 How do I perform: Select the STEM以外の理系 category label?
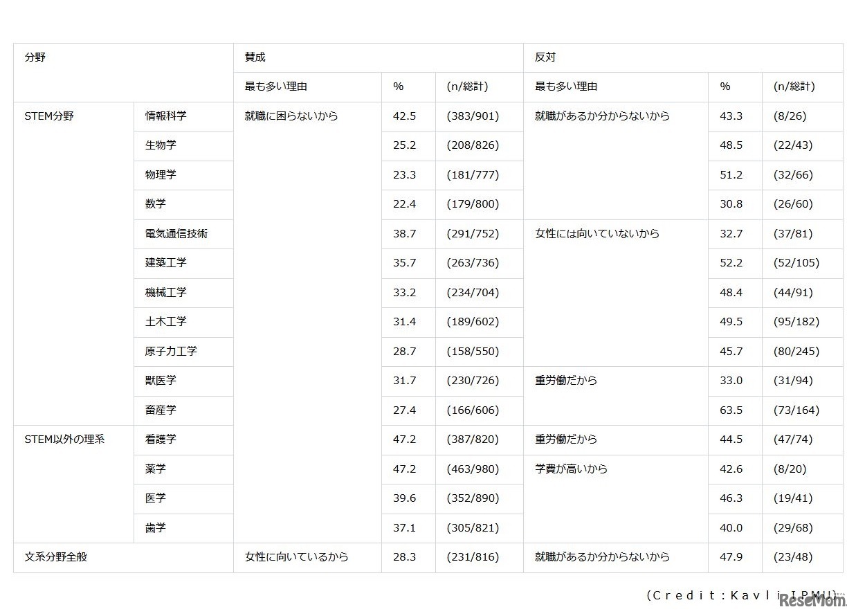[60, 439]
